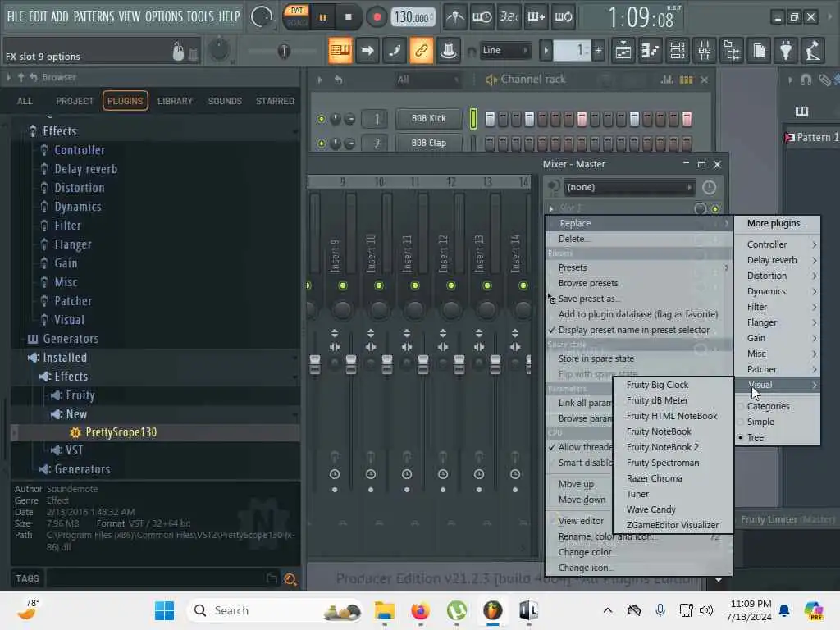Enable typing keyboard to piano icon

(340, 51)
